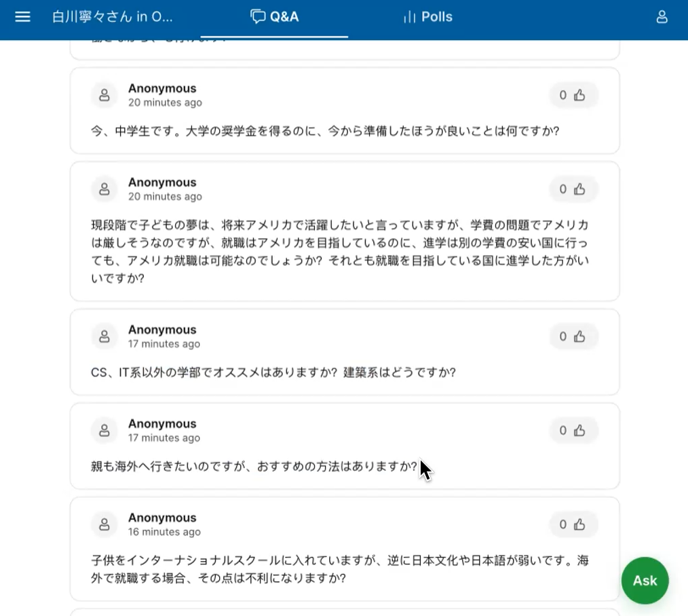Upvote the 中学生です scholarship question
This screenshot has width=688, height=616.
point(573,95)
